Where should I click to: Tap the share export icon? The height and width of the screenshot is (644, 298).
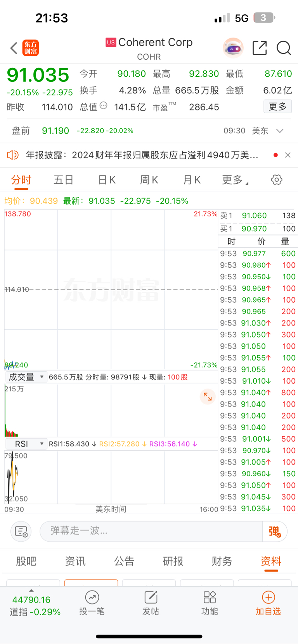[x=260, y=48]
